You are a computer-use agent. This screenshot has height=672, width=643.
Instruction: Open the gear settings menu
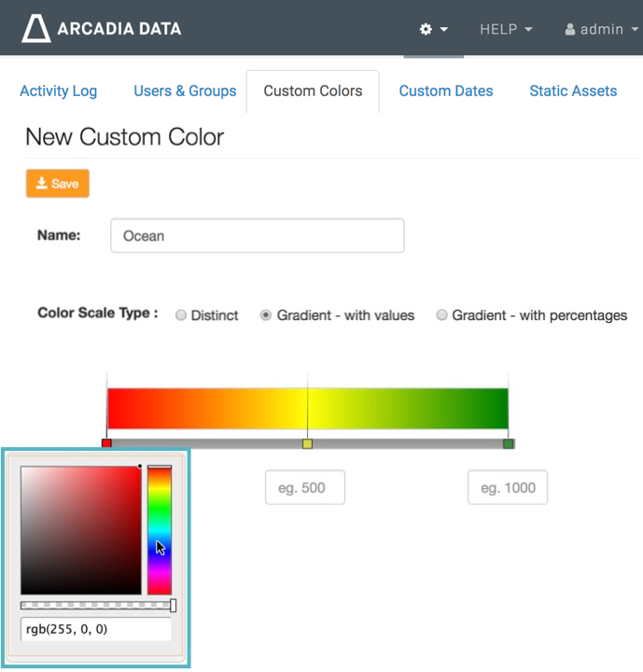[433, 29]
